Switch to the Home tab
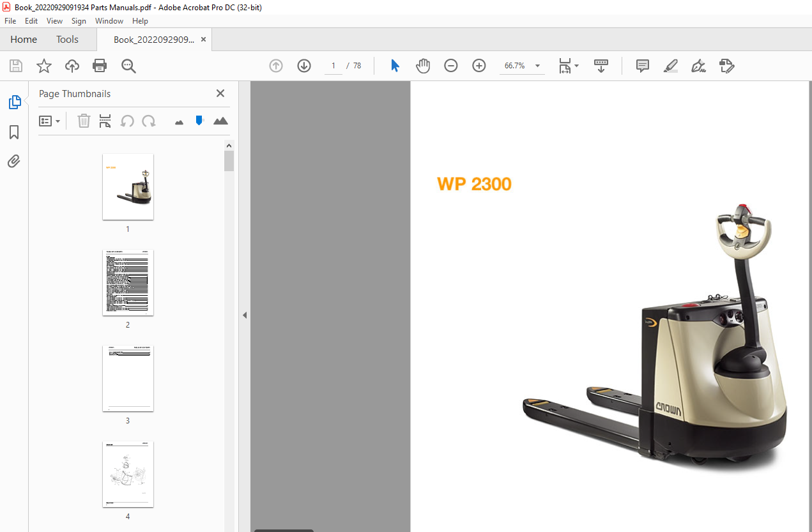812x532 pixels. click(24, 40)
